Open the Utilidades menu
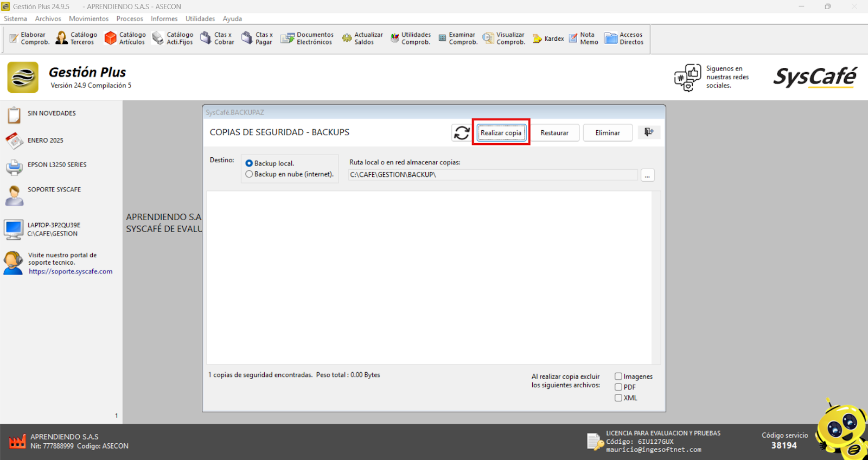Screen dimensions: 868x460 click(x=200, y=18)
